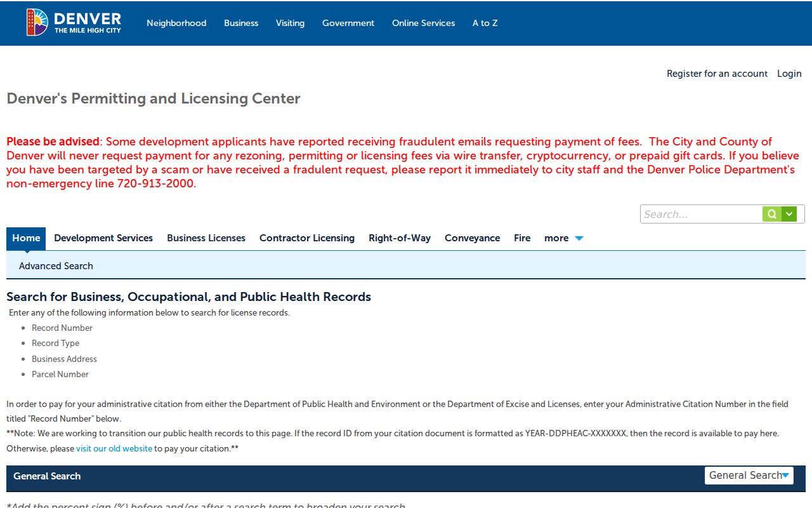This screenshot has height=508, width=812.
Task: Click the 'Parcel Number' bullet item
Action: click(x=60, y=374)
